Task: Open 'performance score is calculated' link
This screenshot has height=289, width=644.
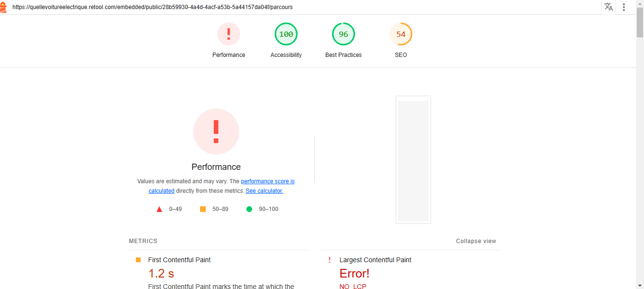Action: (267, 181)
